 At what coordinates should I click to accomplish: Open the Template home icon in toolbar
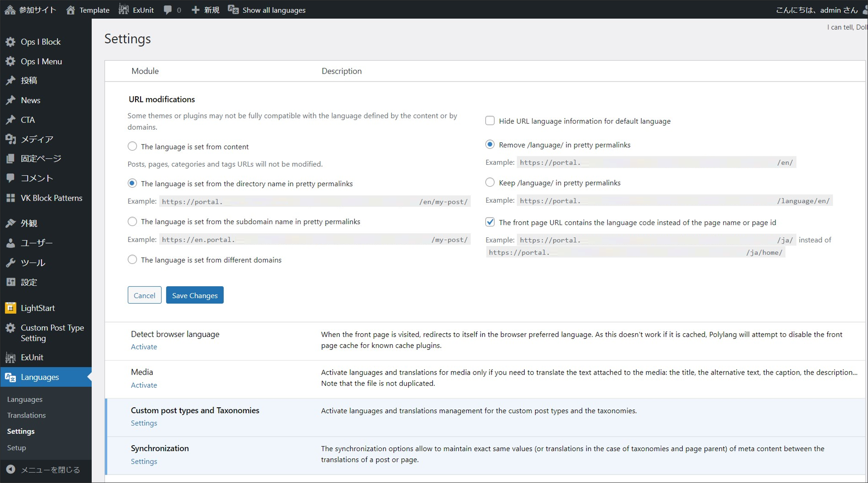71,10
